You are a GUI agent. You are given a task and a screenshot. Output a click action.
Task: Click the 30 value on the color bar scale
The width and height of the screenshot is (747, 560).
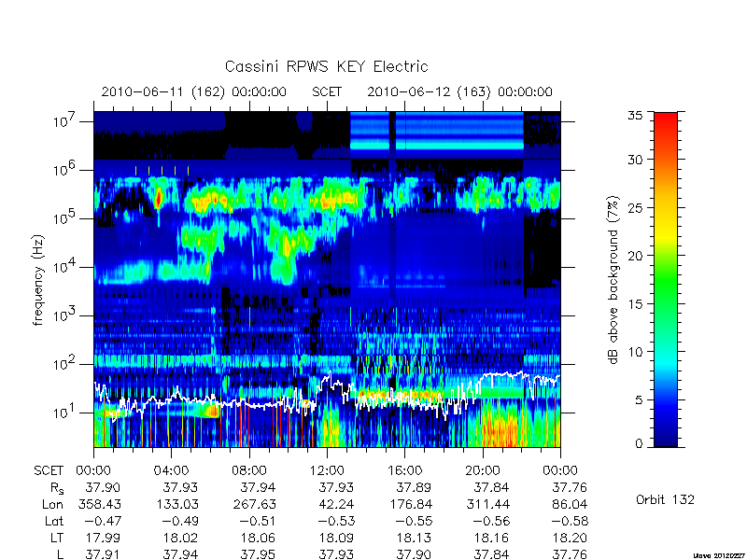click(636, 159)
